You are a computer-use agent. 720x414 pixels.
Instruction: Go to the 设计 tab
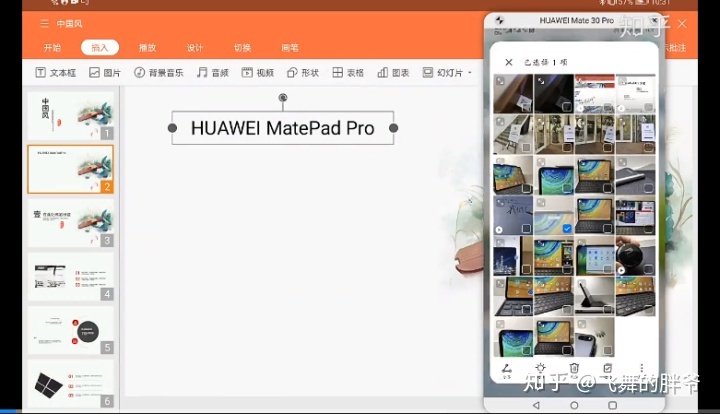click(195, 48)
